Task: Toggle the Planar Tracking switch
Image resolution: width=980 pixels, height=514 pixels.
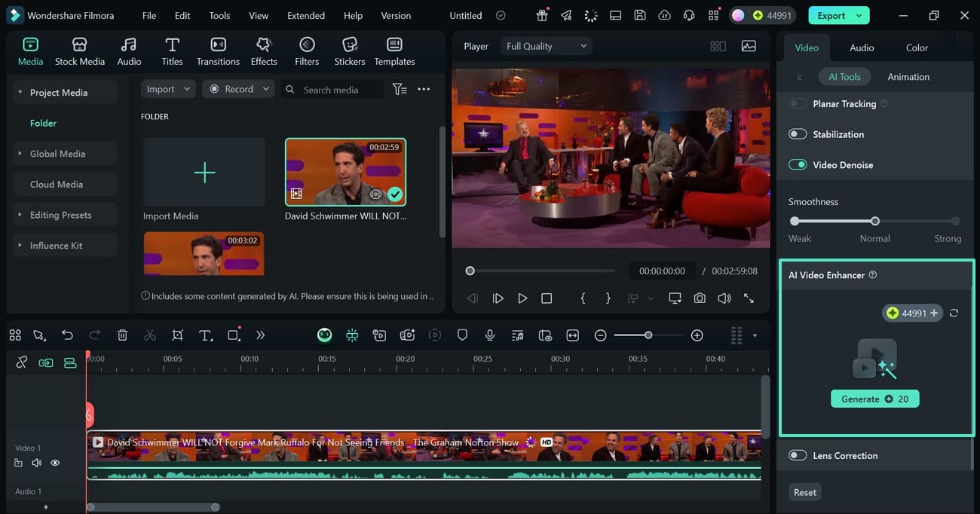Action: tap(797, 103)
